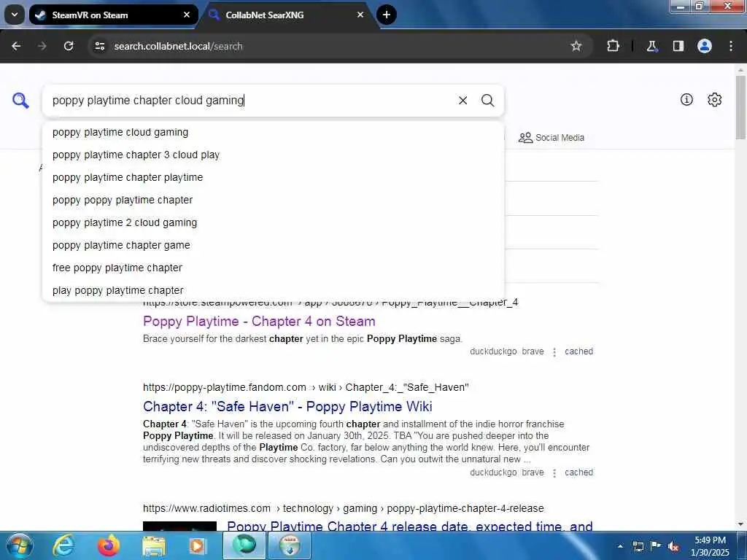Open the profile avatar menu
This screenshot has width=747, height=560.
click(x=705, y=46)
